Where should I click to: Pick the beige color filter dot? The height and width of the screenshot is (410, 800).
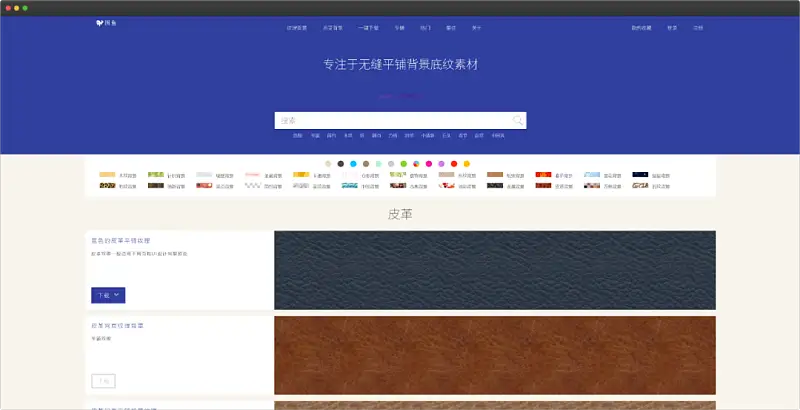pos(328,164)
